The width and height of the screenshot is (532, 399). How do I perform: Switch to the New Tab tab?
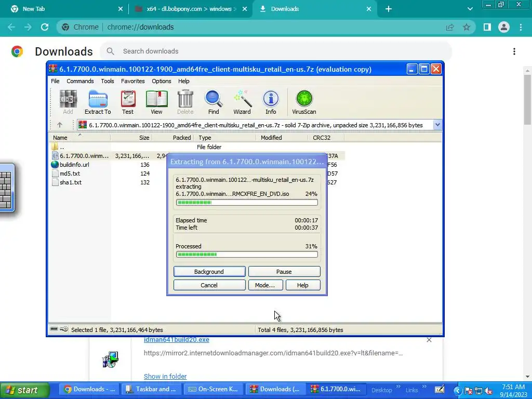click(x=64, y=9)
